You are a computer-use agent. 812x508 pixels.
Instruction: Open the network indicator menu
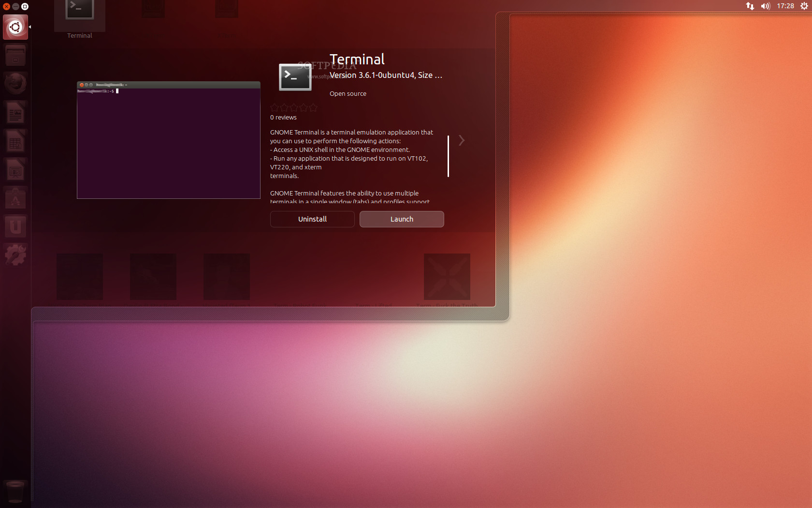click(x=750, y=6)
